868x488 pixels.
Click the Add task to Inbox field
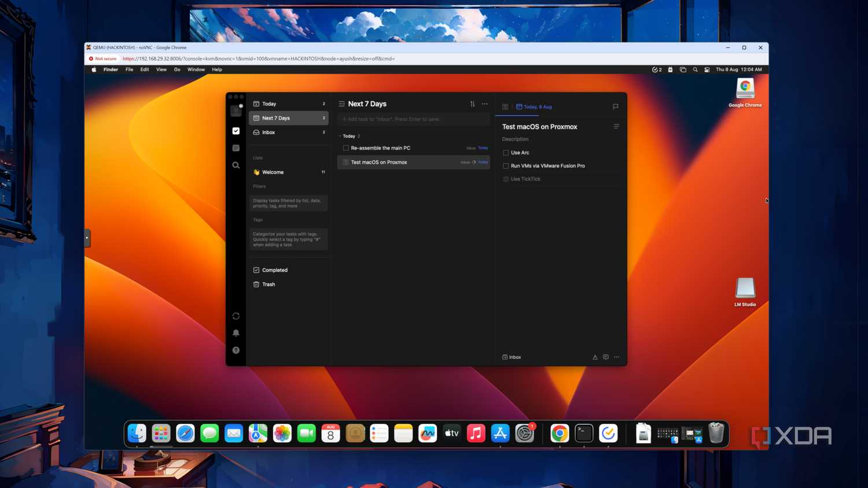[x=413, y=119]
